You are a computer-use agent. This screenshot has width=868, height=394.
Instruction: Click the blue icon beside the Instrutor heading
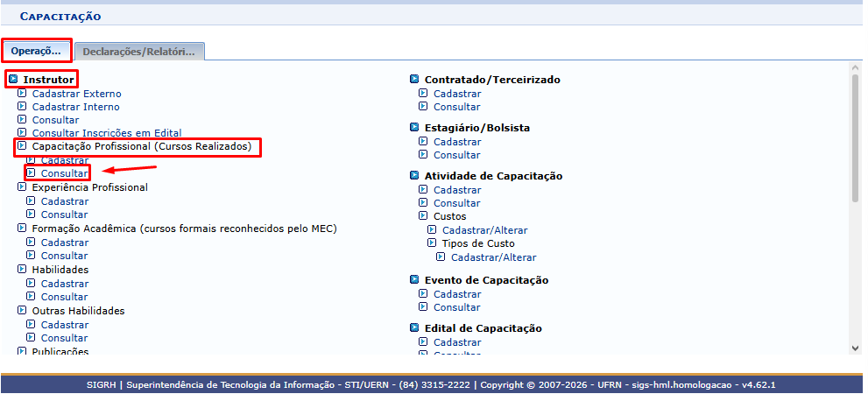[14, 79]
